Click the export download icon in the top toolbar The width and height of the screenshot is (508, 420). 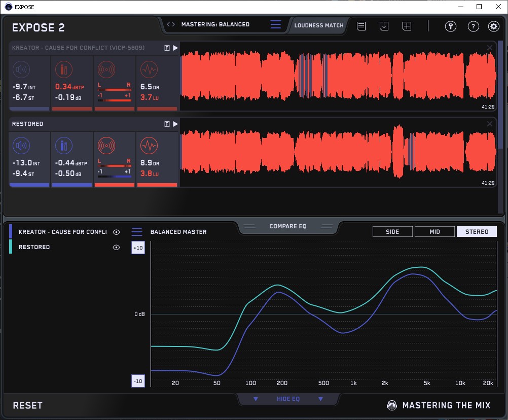tap(384, 26)
